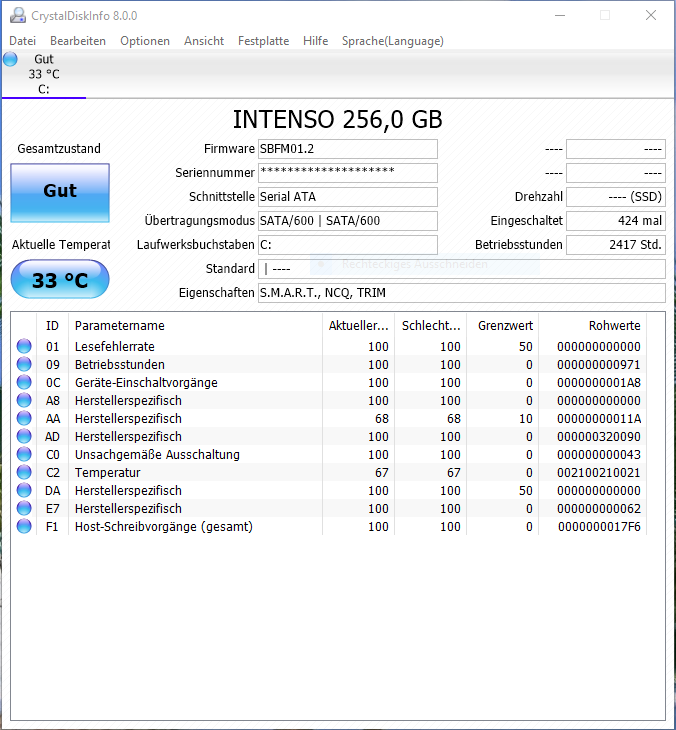
Task: Click the status orb for row DA
Action: tap(24, 490)
